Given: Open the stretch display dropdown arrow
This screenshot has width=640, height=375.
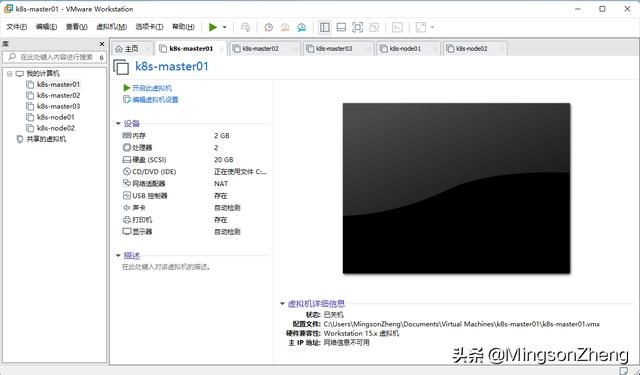Looking at the screenshot, I should click(x=432, y=27).
